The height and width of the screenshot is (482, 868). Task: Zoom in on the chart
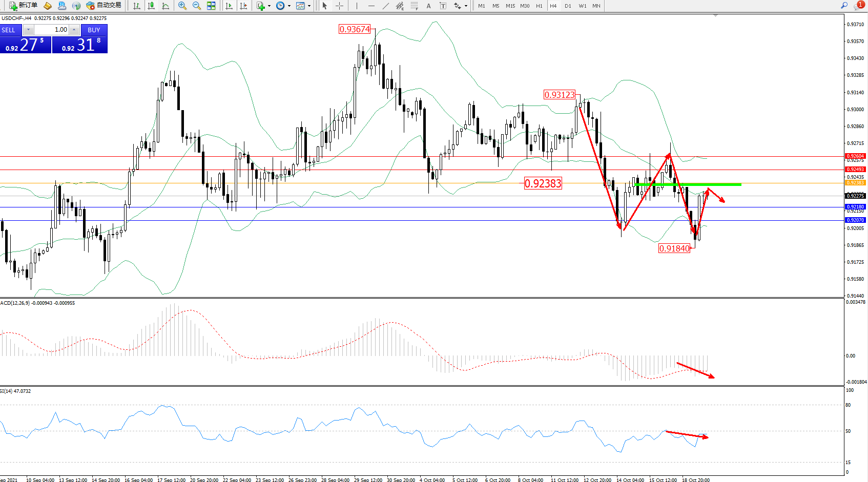(x=182, y=6)
